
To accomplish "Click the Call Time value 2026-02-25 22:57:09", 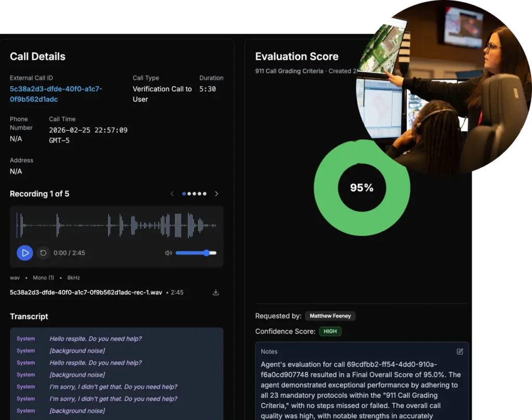I will pyautogui.click(x=88, y=135).
